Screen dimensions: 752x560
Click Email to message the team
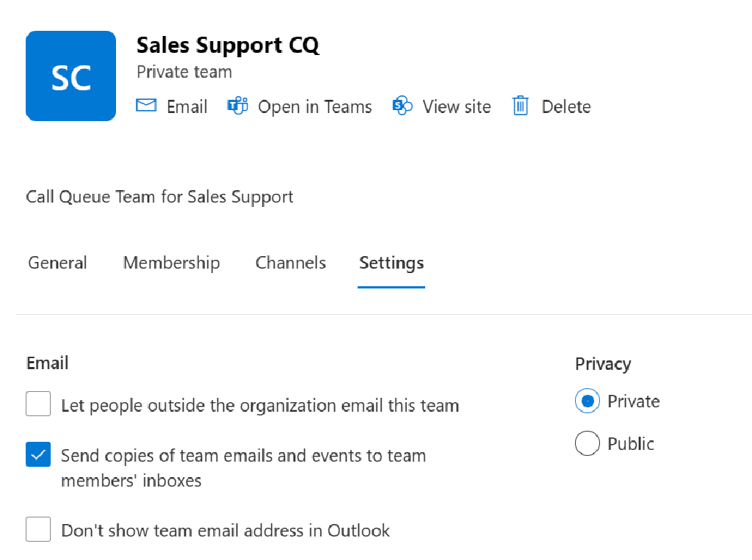[x=187, y=106]
